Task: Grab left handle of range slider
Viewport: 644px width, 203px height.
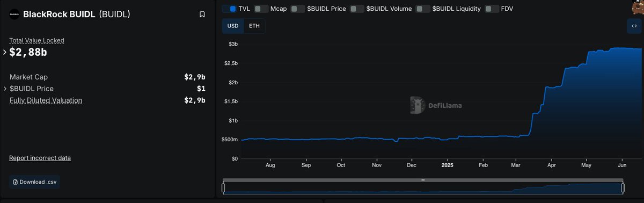Action: [223, 187]
